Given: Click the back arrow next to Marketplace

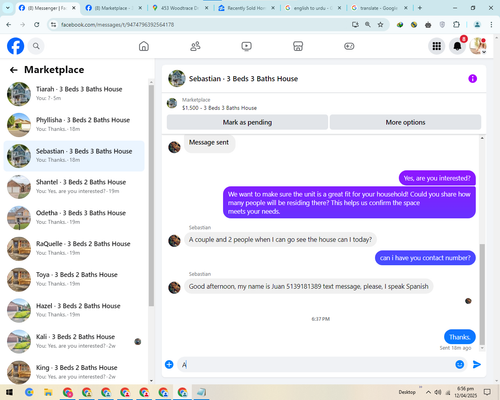Looking at the screenshot, I should pos(14,70).
